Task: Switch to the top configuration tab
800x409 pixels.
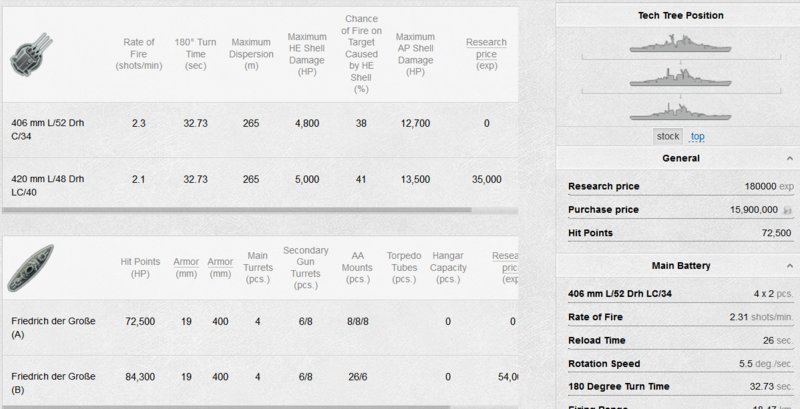Action: (697, 136)
